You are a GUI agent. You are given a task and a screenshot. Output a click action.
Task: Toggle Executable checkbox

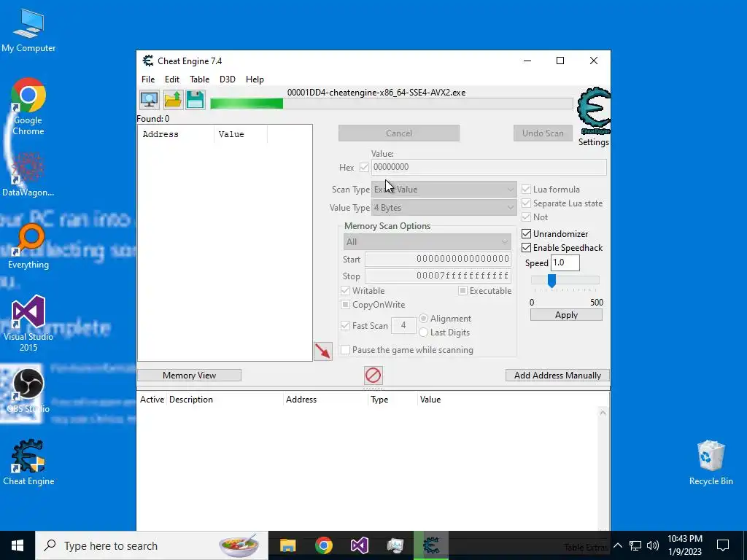click(x=462, y=290)
